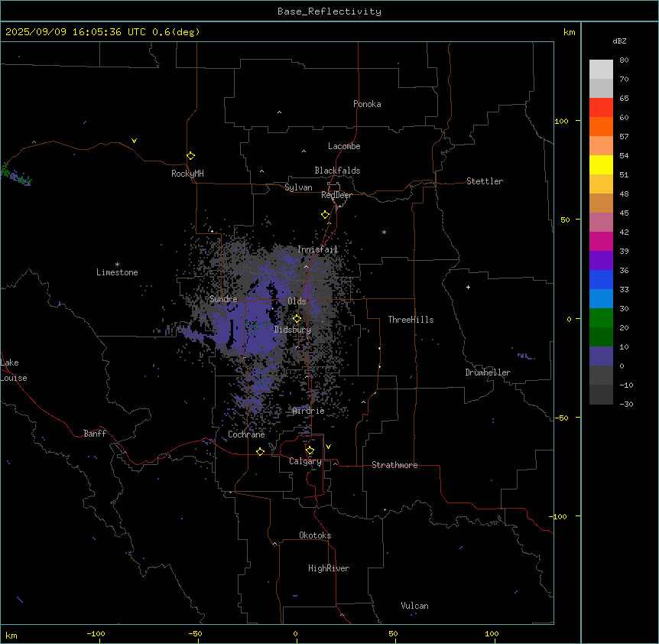Select the Strathmore label

[x=394, y=465]
